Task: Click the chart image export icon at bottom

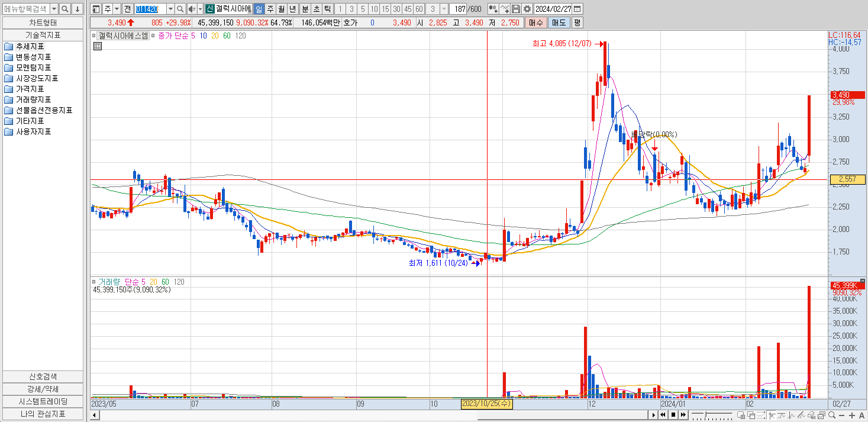Action: click(x=821, y=415)
